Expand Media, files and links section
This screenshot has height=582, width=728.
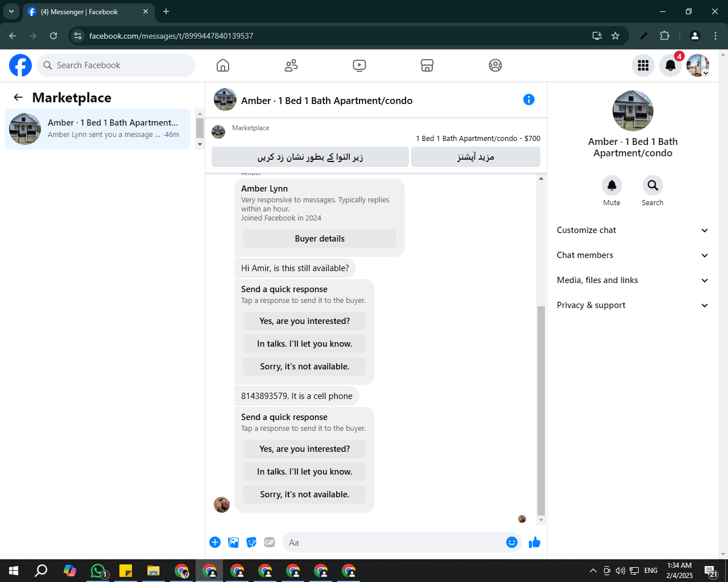[x=633, y=280]
